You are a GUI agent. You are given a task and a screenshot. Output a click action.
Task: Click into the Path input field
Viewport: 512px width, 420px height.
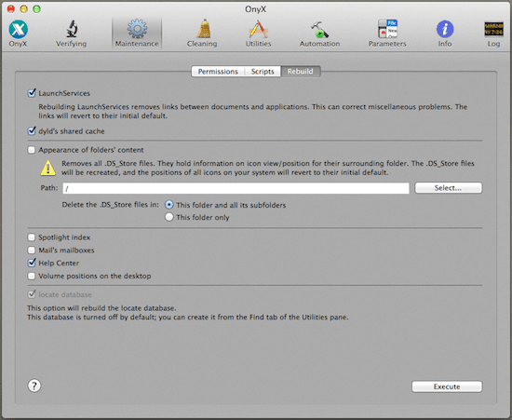(236, 188)
